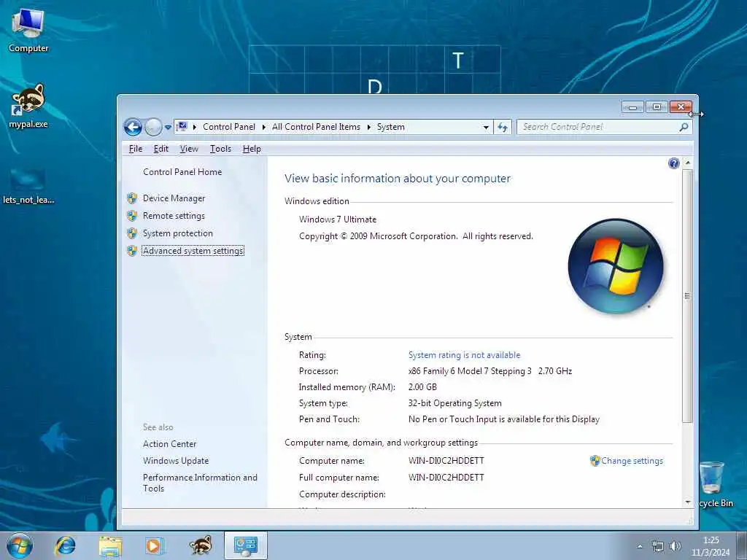
Task: Open Performance Information and Tools
Action: (x=200, y=483)
